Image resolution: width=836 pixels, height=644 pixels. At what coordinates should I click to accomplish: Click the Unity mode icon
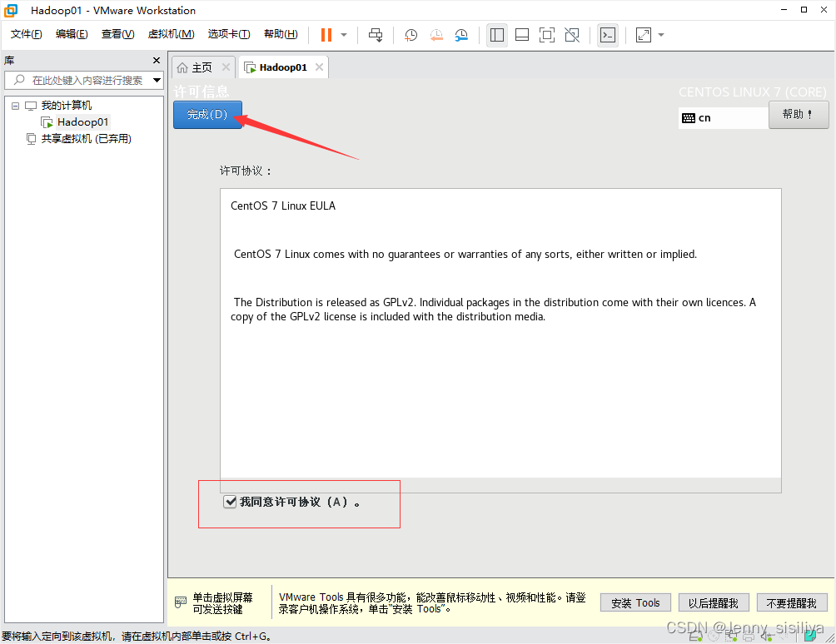[x=572, y=35]
